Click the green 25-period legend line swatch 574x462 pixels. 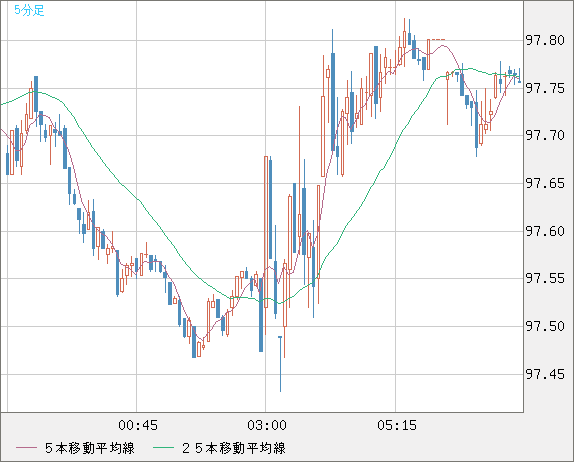(x=163, y=448)
